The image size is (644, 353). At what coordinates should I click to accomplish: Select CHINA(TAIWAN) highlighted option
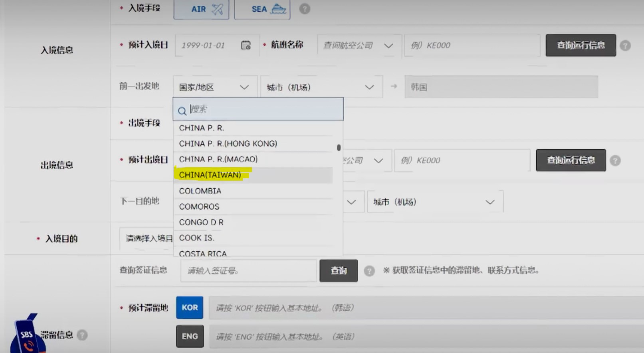point(210,175)
